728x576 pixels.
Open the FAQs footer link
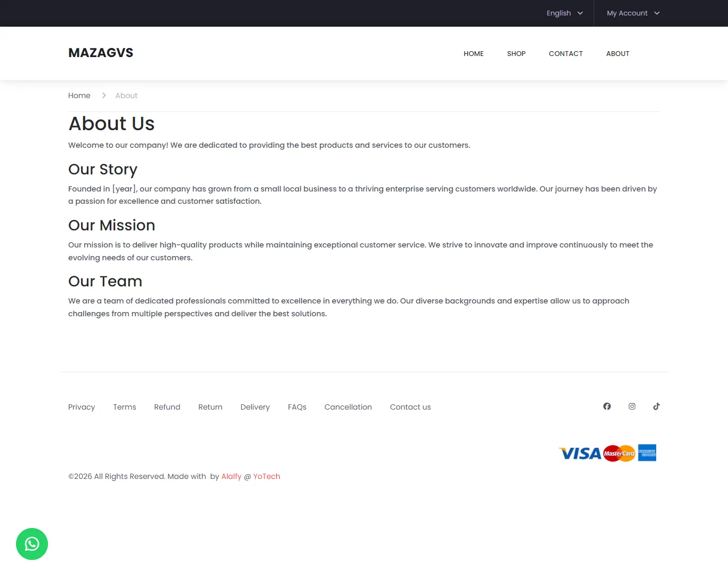[297, 407]
